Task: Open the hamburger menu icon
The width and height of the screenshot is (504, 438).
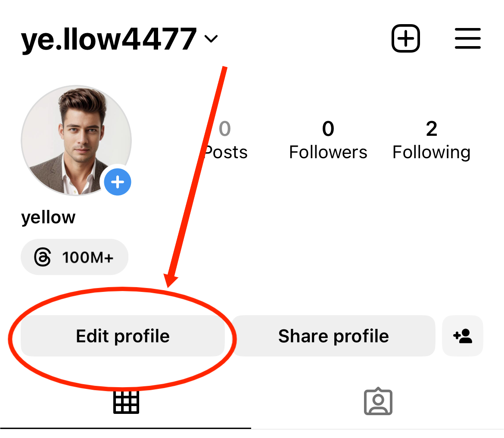Action: click(x=467, y=38)
